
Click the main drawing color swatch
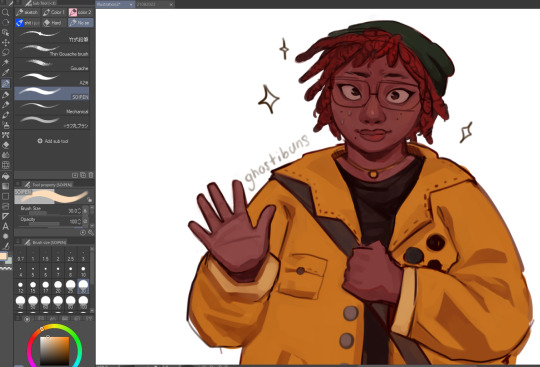tap(3, 256)
